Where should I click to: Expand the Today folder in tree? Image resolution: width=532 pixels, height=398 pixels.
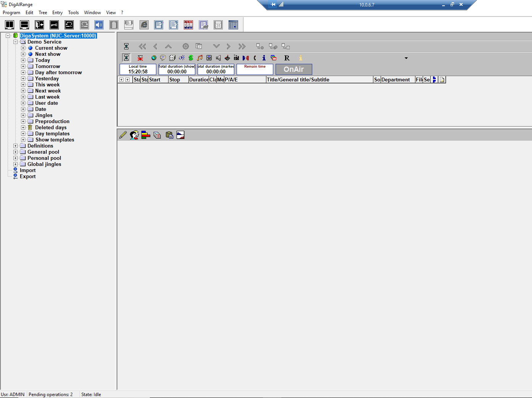[x=23, y=60]
